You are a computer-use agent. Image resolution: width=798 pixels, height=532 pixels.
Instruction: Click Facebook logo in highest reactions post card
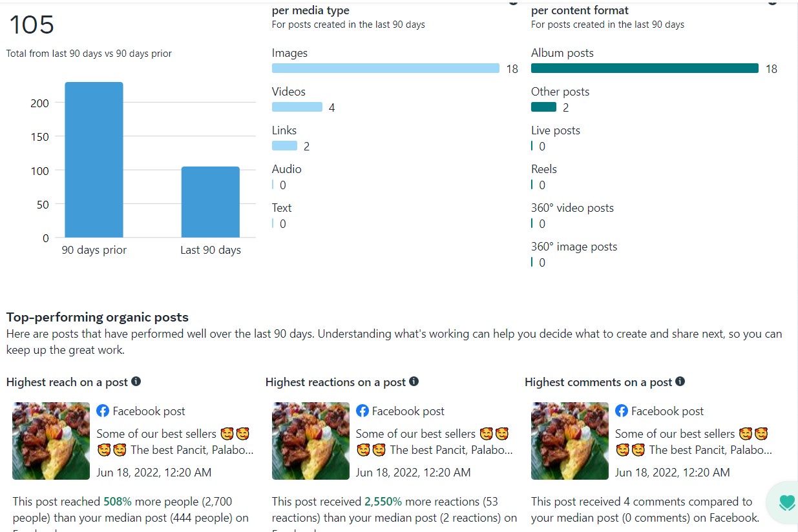coord(362,411)
